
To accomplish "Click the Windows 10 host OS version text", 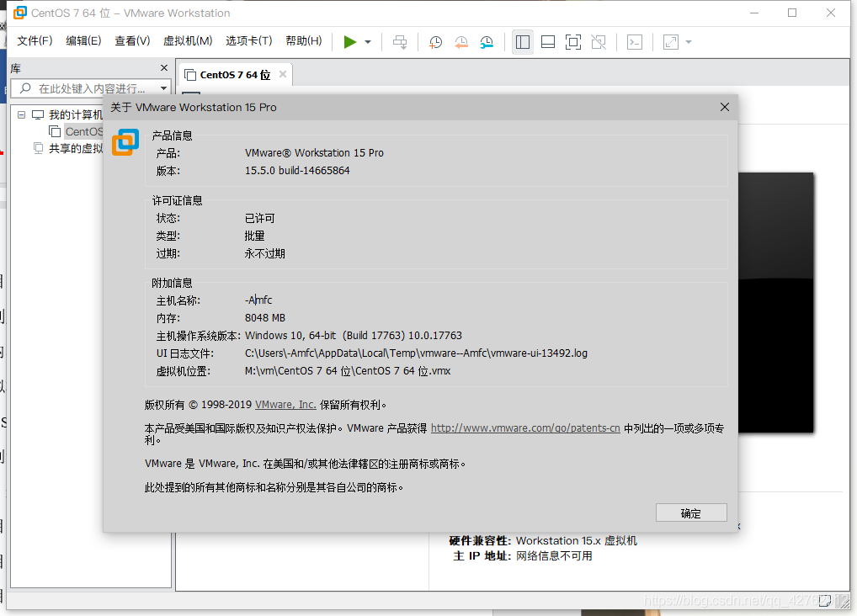I will point(353,336).
